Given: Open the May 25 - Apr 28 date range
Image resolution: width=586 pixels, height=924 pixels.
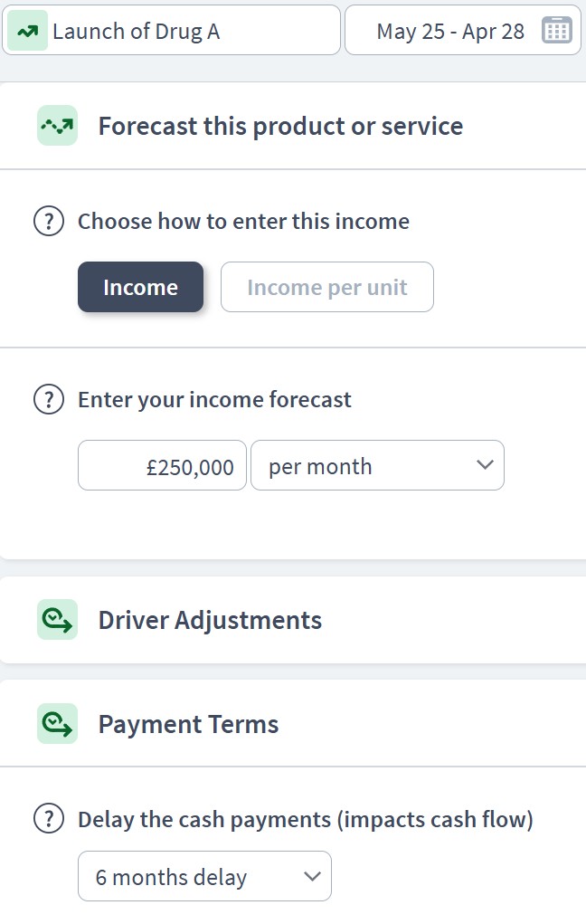Looking at the screenshot, I should click(463, 31).
